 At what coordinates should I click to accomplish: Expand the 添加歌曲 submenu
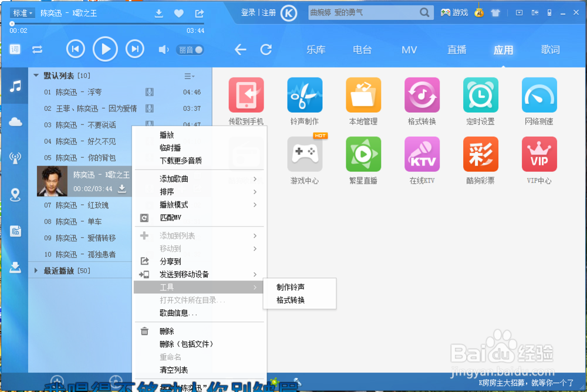coord(199,179)
